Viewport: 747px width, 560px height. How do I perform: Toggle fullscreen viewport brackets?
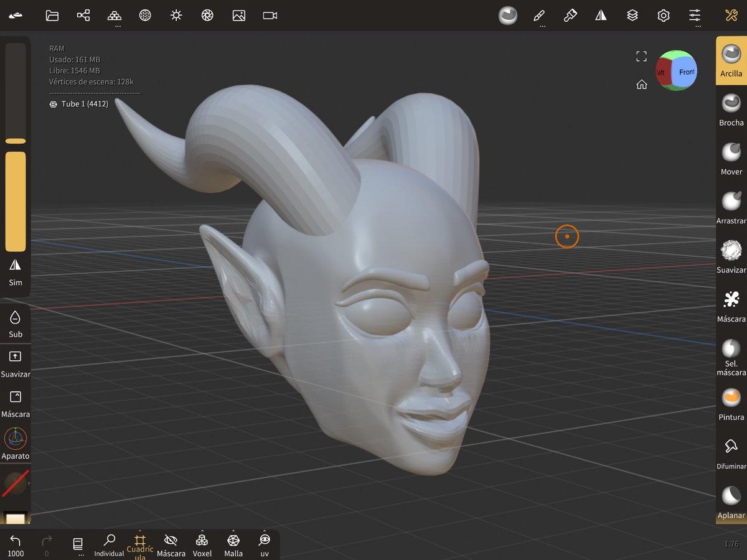(641, 57)
